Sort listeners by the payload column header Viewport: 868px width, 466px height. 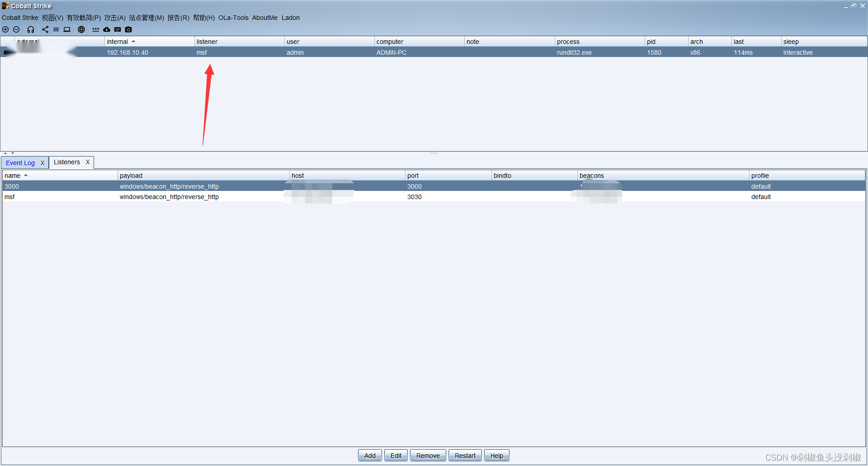coord(203,176)
